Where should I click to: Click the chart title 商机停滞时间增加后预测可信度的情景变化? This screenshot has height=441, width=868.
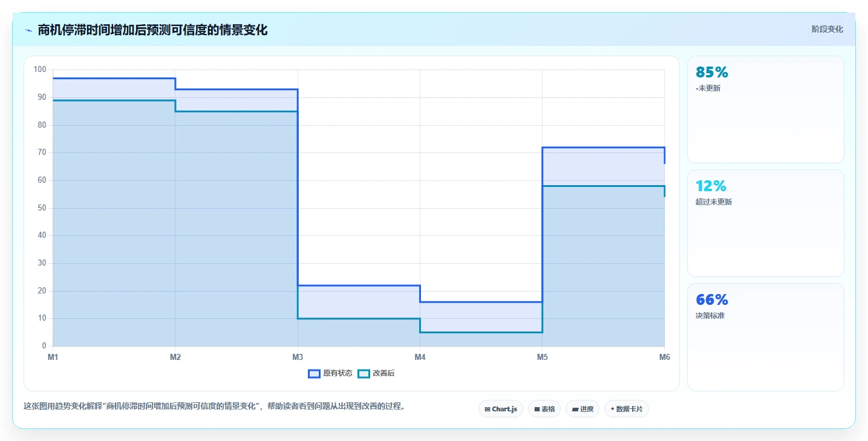[152, 30]
